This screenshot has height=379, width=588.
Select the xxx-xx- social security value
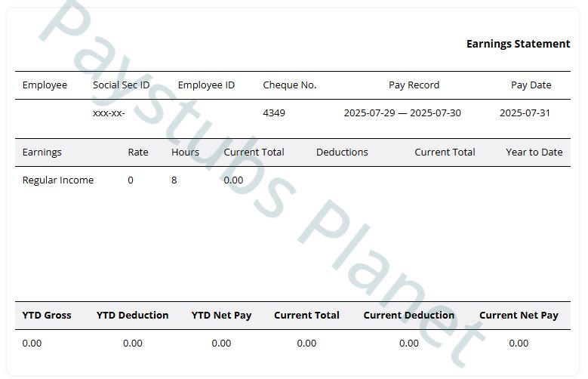[109, 113]
